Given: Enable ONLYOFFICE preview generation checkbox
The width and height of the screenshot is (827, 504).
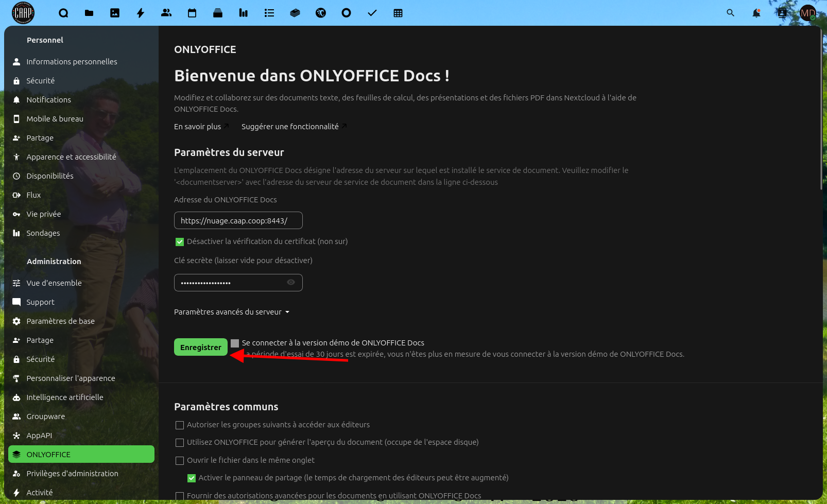Looking at the screenshot, I should click(x=180, y=443).
